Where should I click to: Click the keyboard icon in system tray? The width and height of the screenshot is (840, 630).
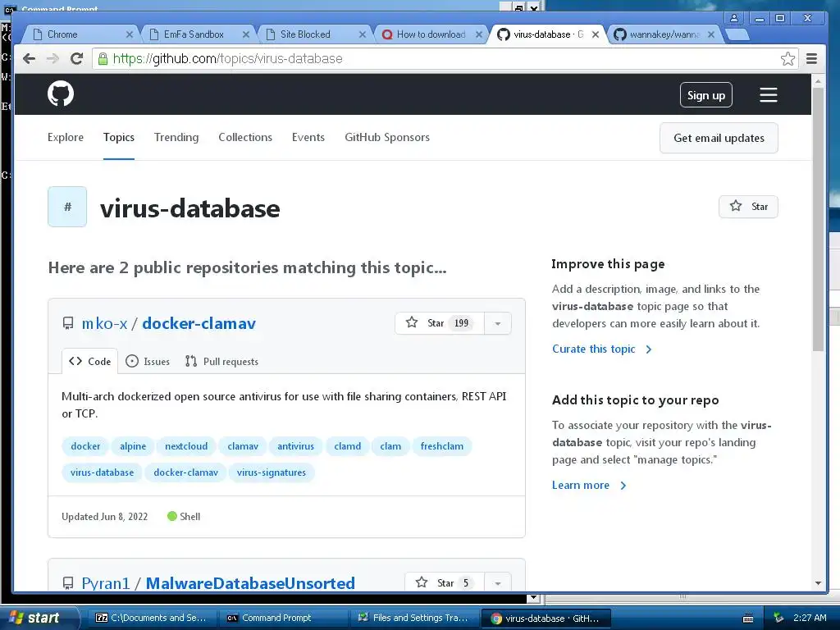tap(748, 619)
